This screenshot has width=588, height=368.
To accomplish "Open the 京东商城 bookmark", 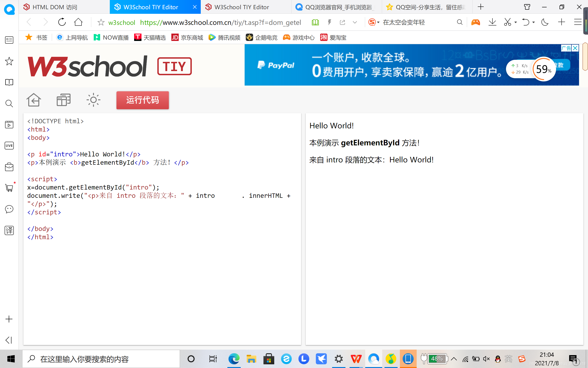I will tap(187, 37).
